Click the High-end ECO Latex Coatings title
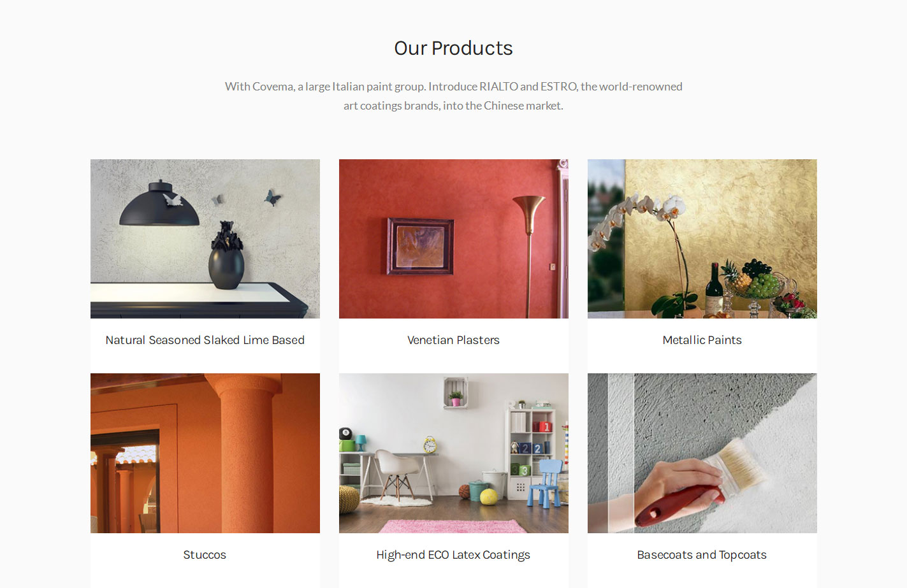 pos(453,555)
